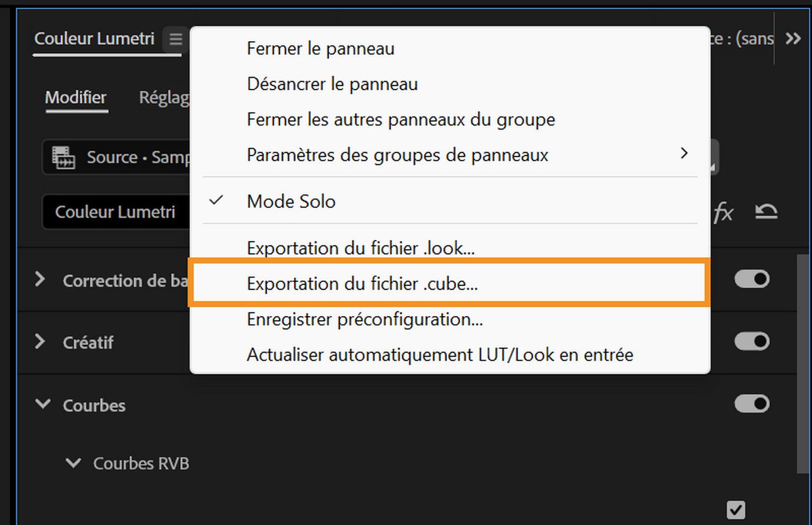This screenshot has width=812, height=525.
Task: Click Enregistrer préconfiguration
Action: (364, 319)
